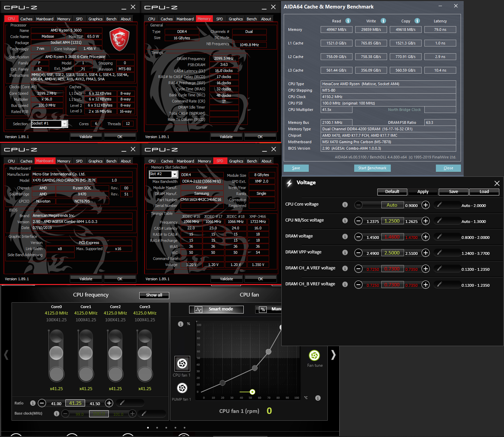Image resolution: width=504 pixels, height=437 pixels.
Task: Switch to Bench tab in Memory CPU-Z window
Action: pos(251,19)
